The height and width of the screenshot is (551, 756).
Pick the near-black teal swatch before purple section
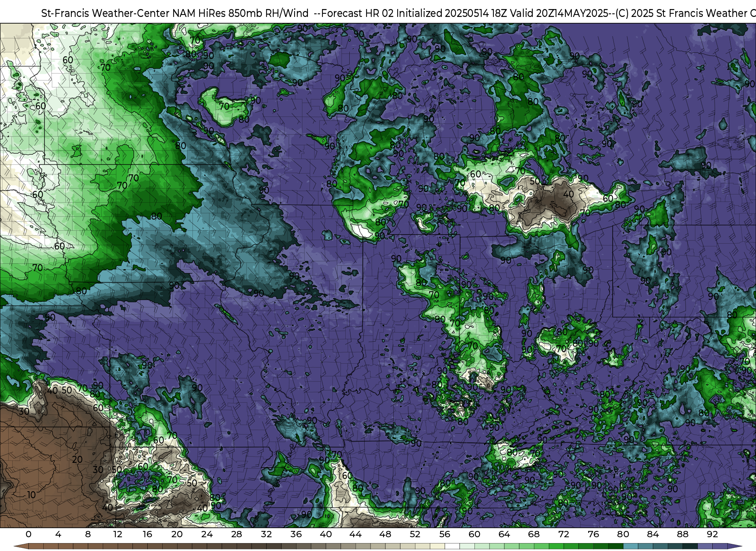coord(690,546)
